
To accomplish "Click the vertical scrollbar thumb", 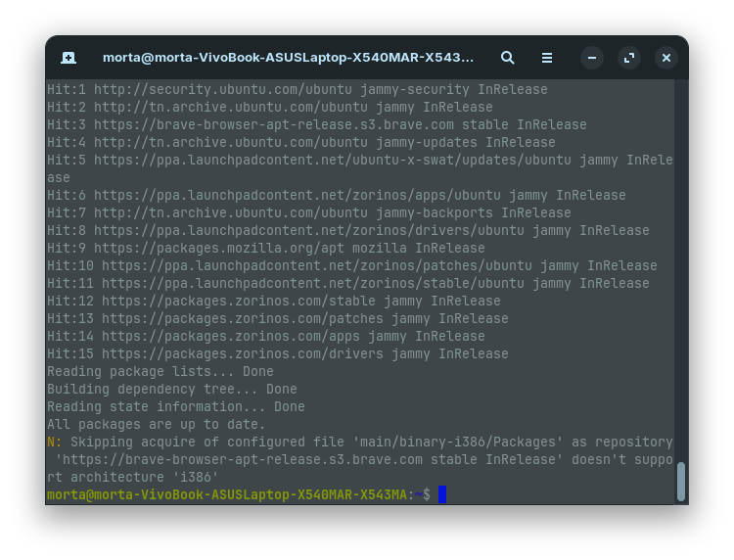I will 681,482.
